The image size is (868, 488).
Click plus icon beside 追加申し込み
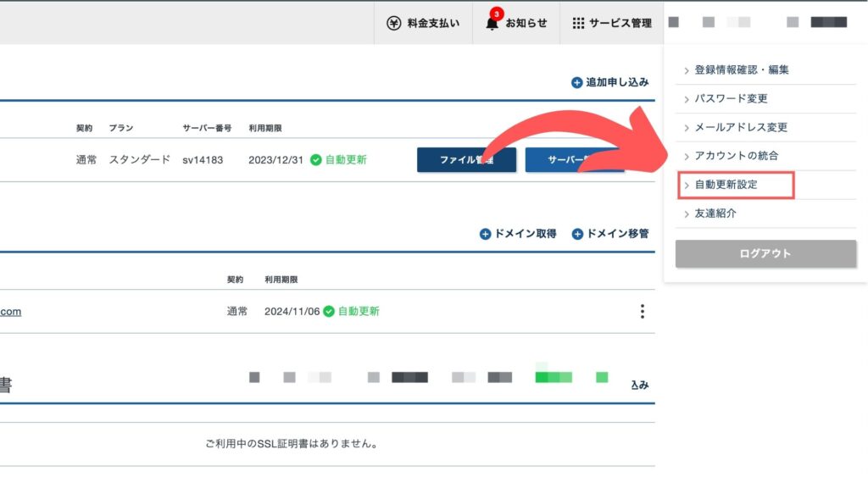pyautogui.click(x=576, y=82)
